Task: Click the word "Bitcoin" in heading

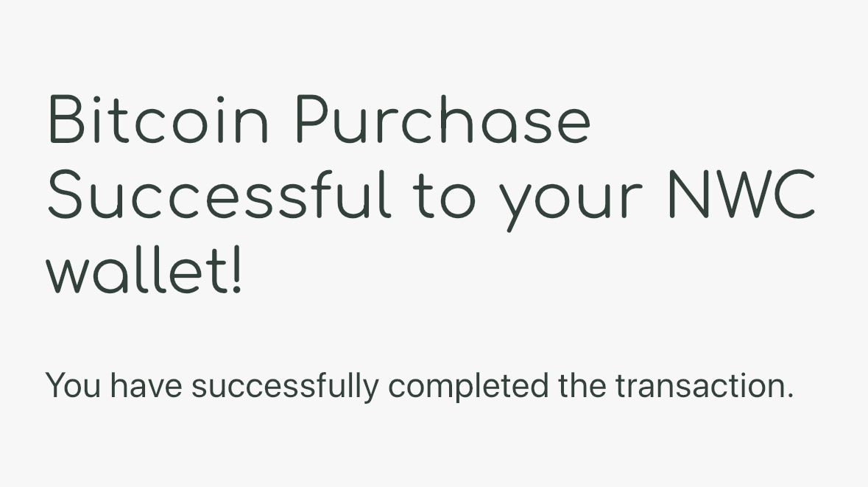Action: 159,119
